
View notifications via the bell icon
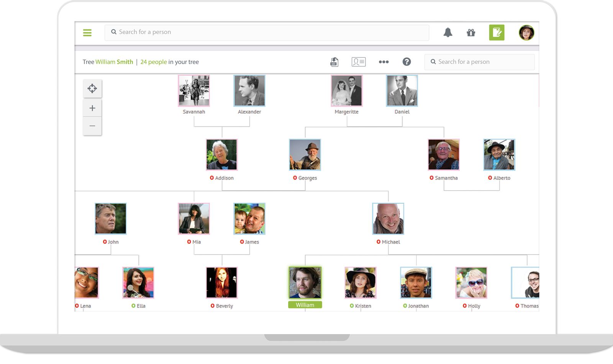[448, 33]
